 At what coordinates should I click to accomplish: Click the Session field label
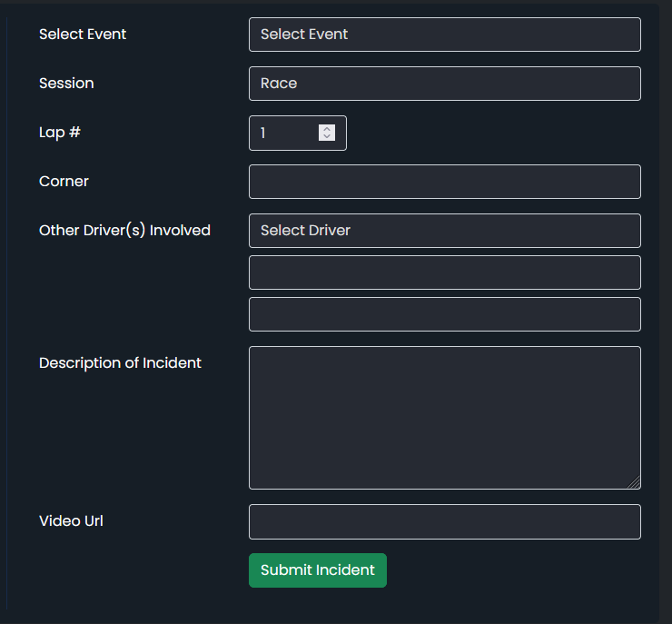click(66, 84)
